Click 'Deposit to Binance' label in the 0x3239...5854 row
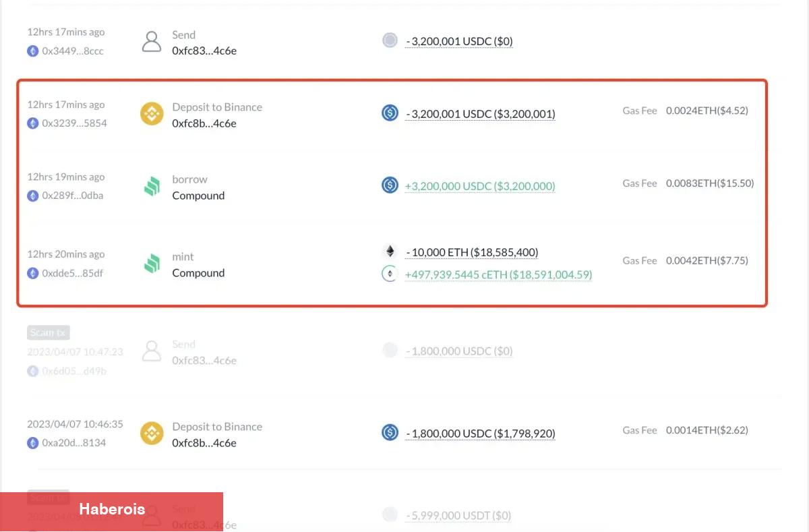 217,107
